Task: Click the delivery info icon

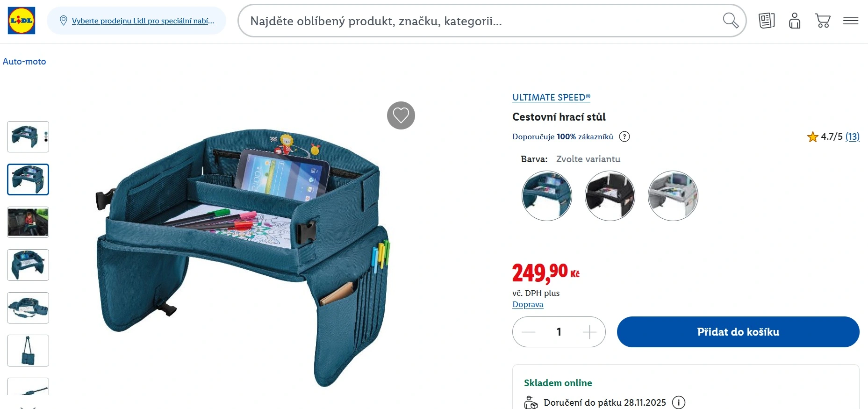Action: 679,402
